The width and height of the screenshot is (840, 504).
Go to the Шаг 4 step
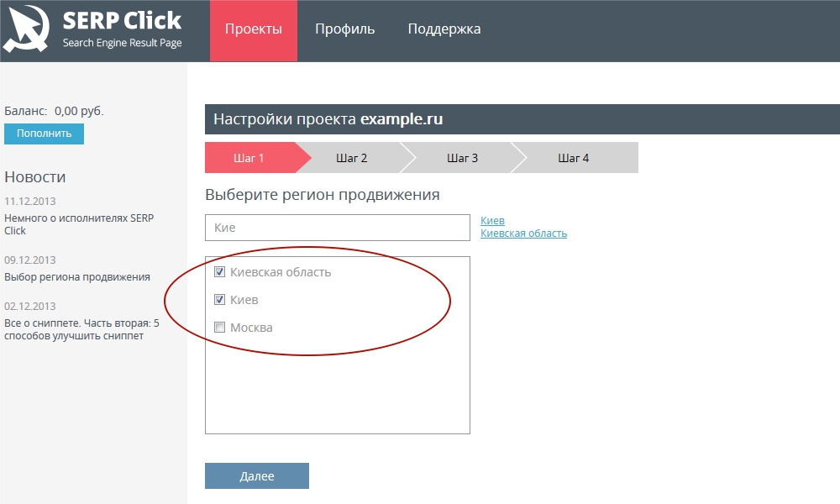click(x=573, y=158)
